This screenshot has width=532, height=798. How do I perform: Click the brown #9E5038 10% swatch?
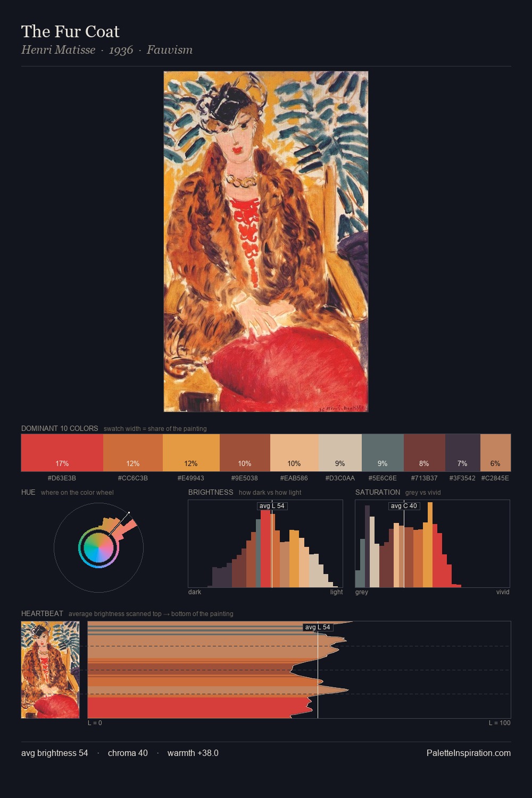click(x=245, y=453)
